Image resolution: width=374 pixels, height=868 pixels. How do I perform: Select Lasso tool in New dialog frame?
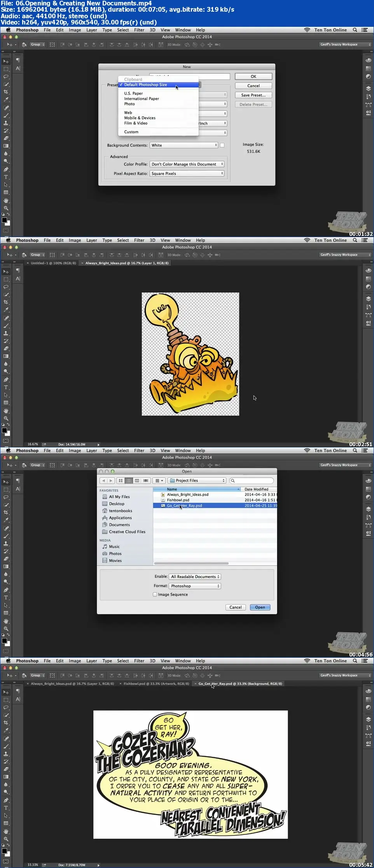[6, 77]
